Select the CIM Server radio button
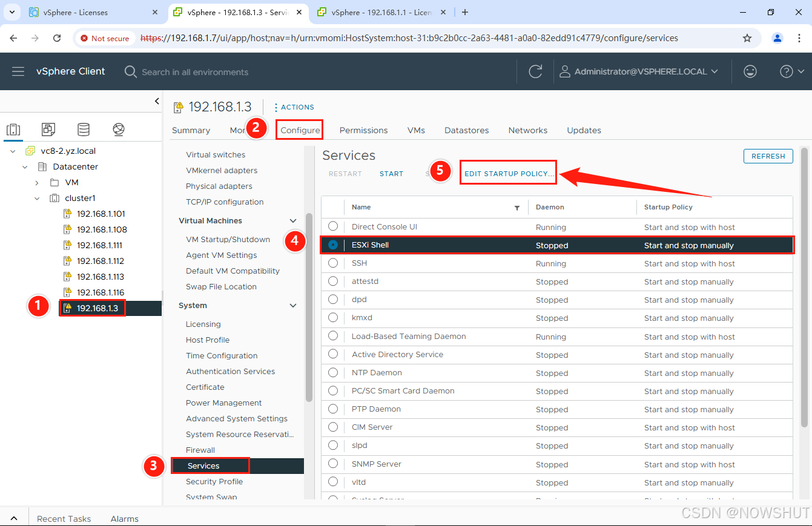 [x=333, y=427]
